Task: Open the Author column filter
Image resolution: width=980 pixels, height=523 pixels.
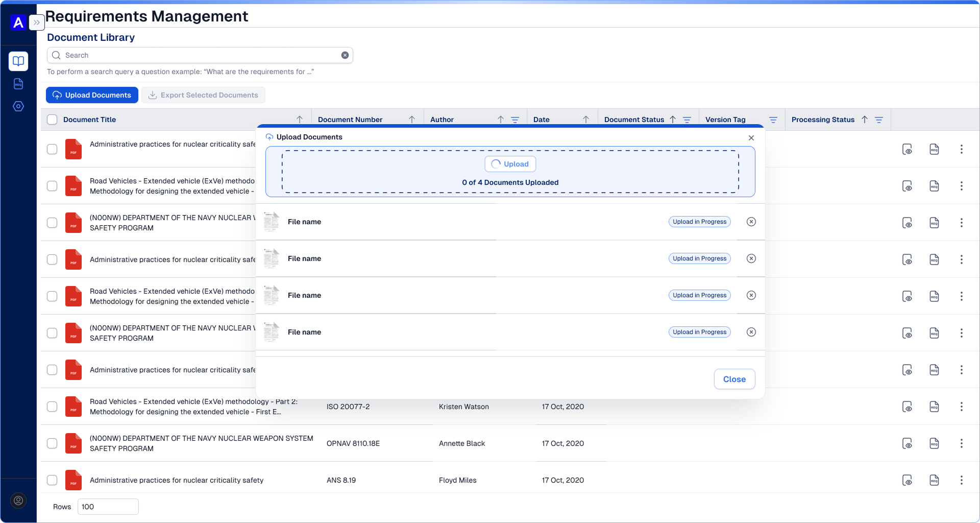Action: [x=515, y=120]
